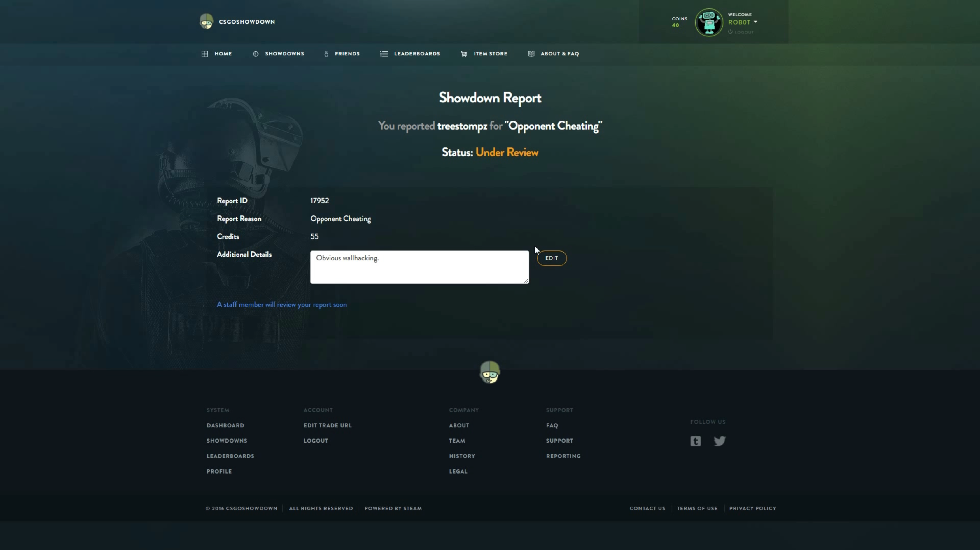
Task: Open Profile link in footer
Action: pyautogui.click(x=219, y=471)
